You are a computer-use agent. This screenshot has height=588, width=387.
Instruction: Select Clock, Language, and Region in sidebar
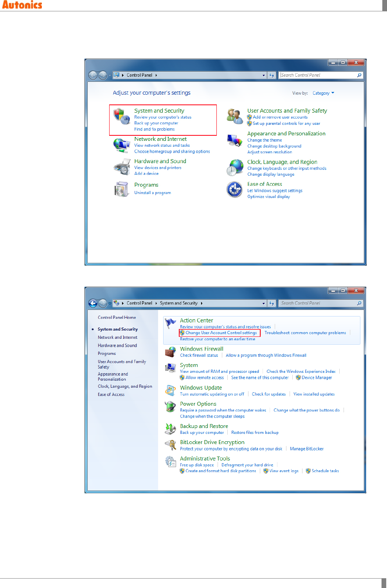click(x=125, y=387)
